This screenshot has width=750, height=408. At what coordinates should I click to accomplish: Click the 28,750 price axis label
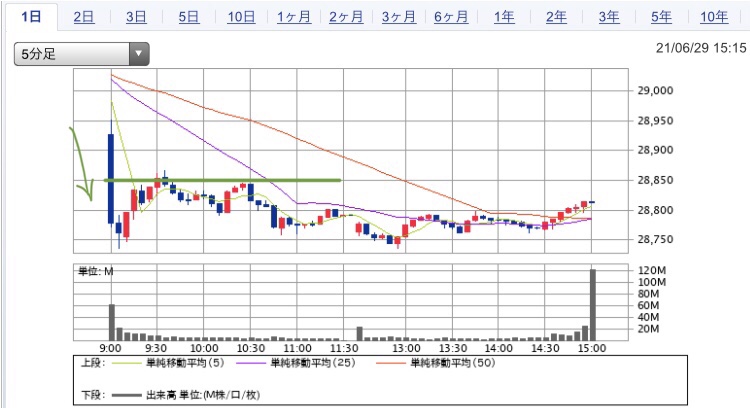[655, 240]
